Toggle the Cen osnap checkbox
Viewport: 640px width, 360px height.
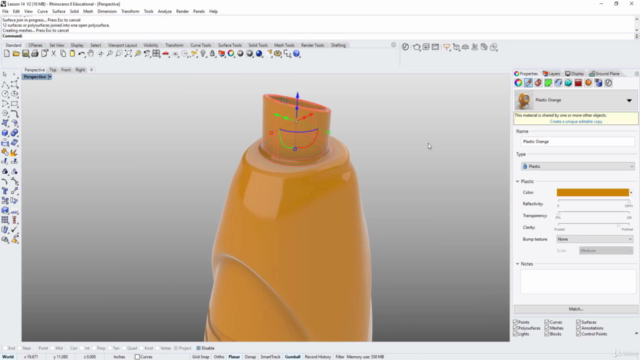click(68, 348)
